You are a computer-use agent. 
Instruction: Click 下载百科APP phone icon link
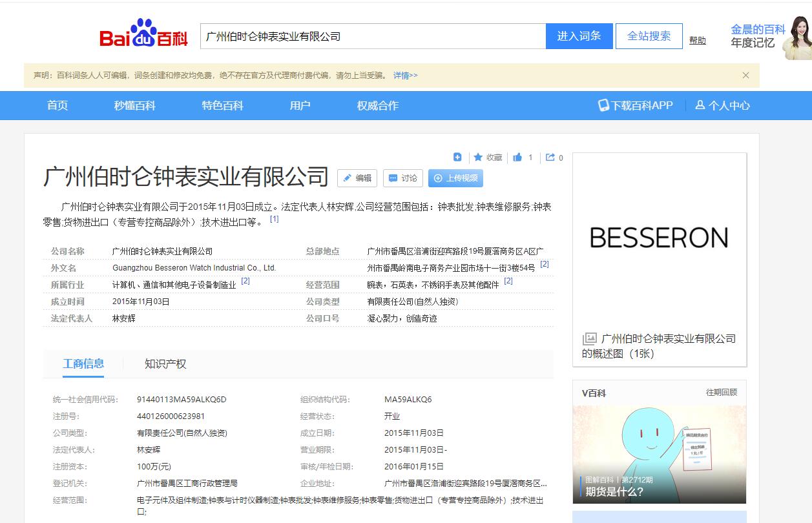tap(636, 105)
